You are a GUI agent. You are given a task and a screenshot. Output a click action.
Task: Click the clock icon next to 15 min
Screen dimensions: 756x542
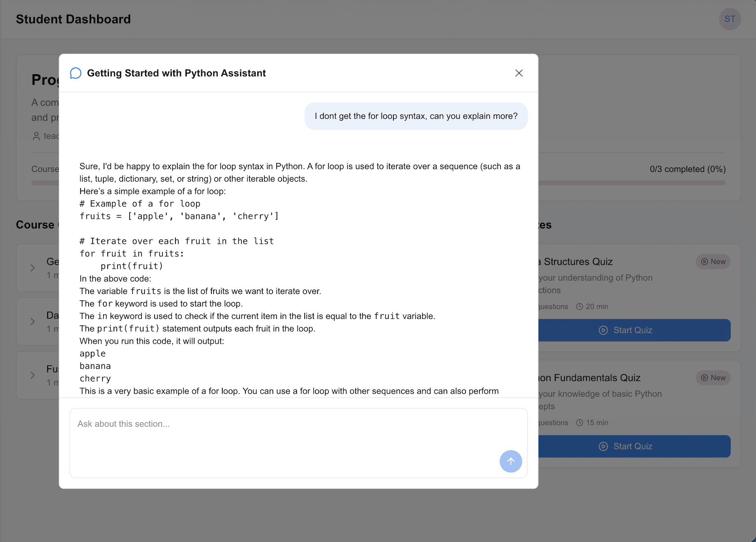[x=579, y=423]
